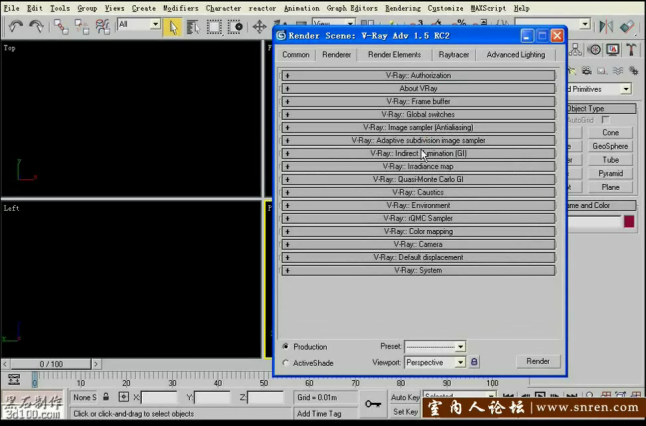The width and height of the screenshot is (646, 426).
Task: Open Select by Name list icon
Action: [193, 27]
